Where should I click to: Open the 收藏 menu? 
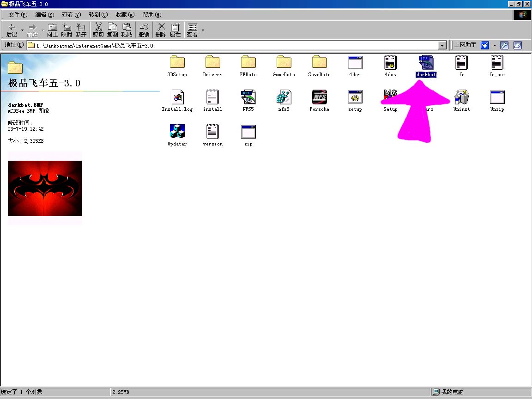pos(125,15)
